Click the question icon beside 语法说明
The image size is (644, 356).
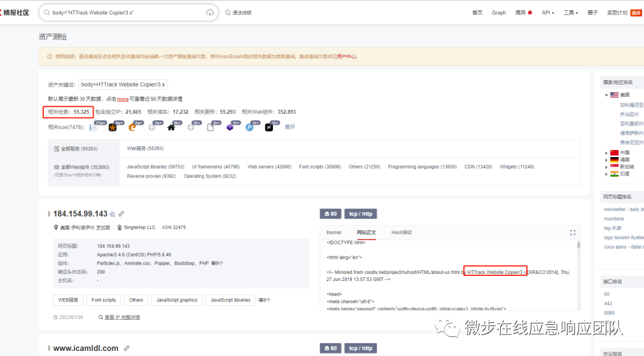click(x=228, y=13)
